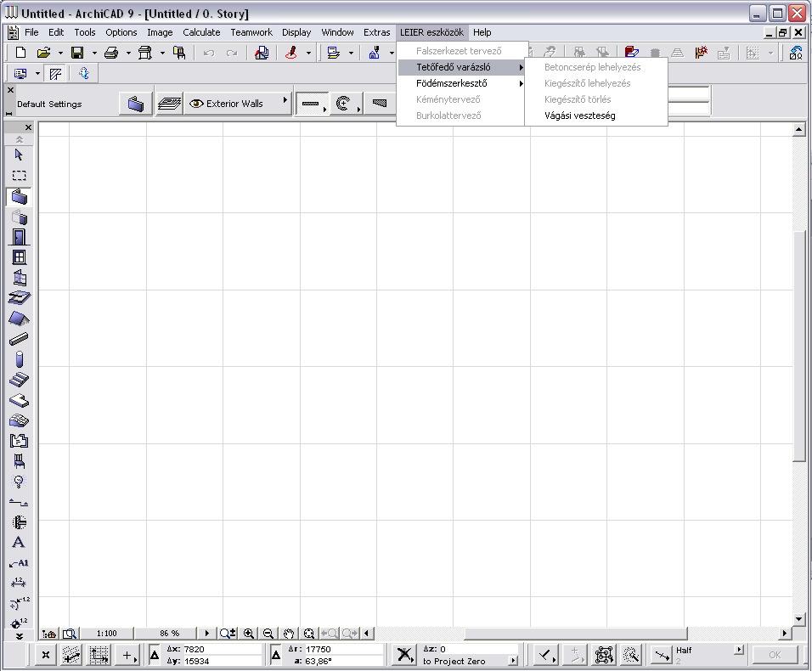Click the Undo arrow in the toolbar

(209, 53)
